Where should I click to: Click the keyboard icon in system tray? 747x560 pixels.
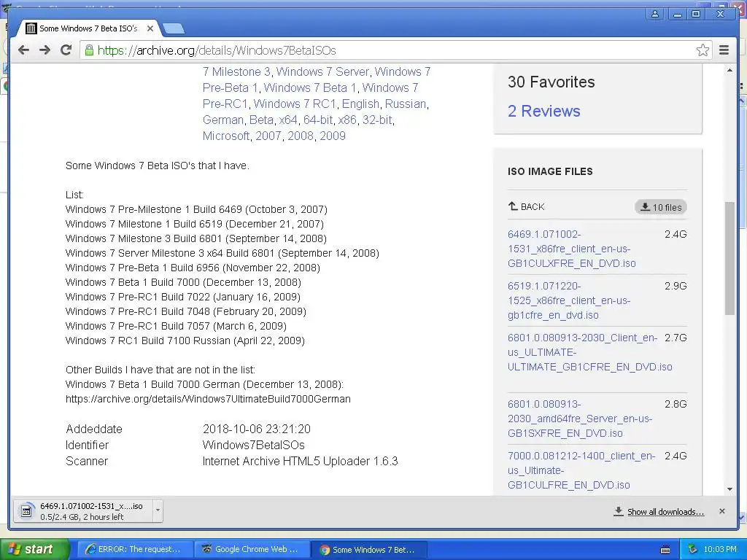tap(665, 550)
